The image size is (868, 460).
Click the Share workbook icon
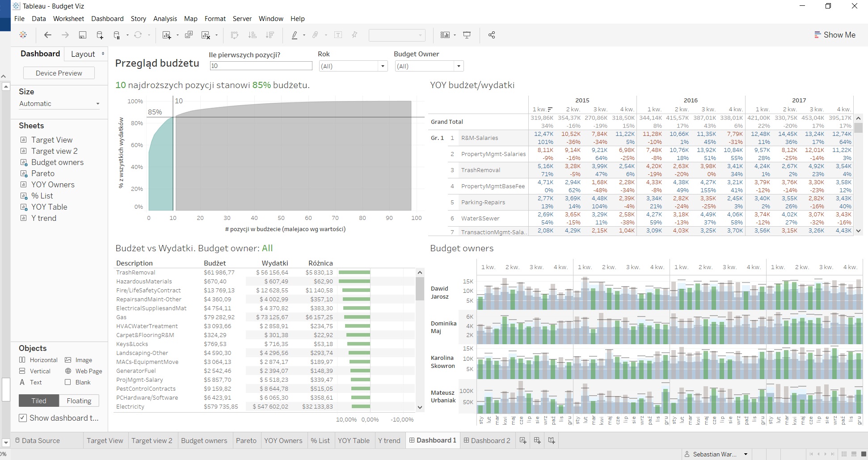492,35
